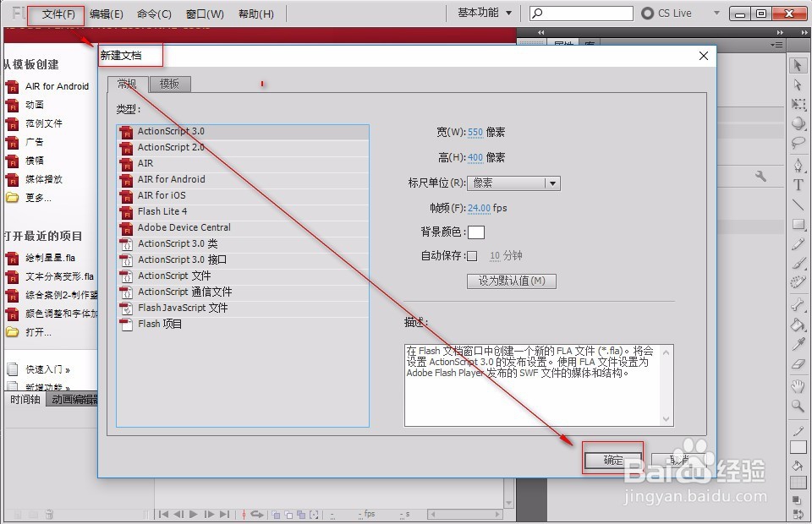Click the 确定 button

point(613,460)
